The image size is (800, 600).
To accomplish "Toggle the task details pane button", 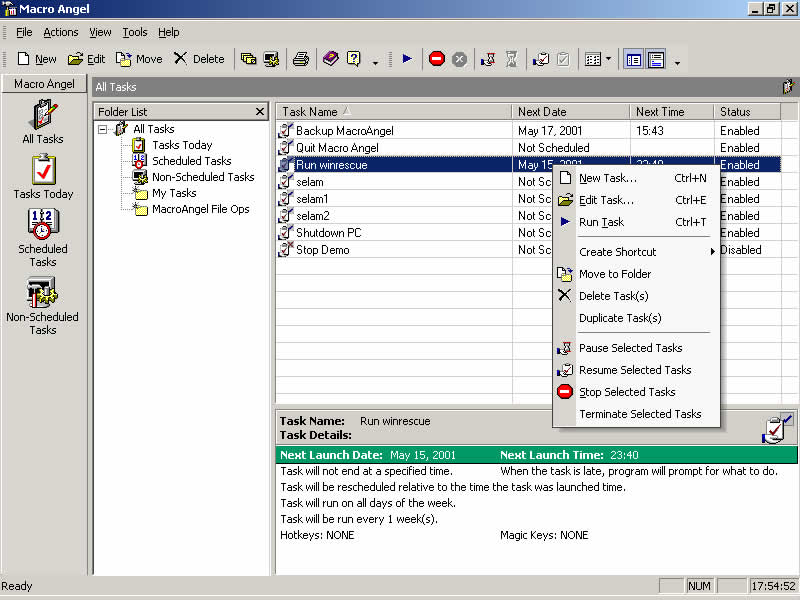I will tap(656, 59).
